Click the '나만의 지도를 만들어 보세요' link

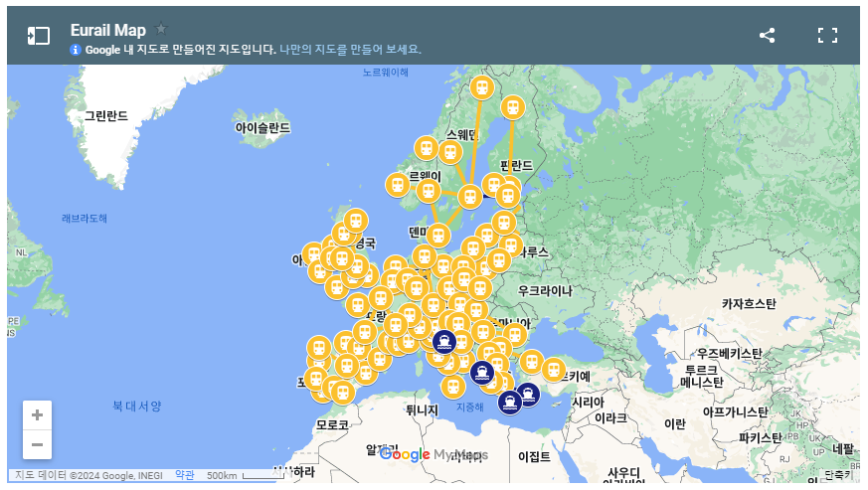(350, 50)
